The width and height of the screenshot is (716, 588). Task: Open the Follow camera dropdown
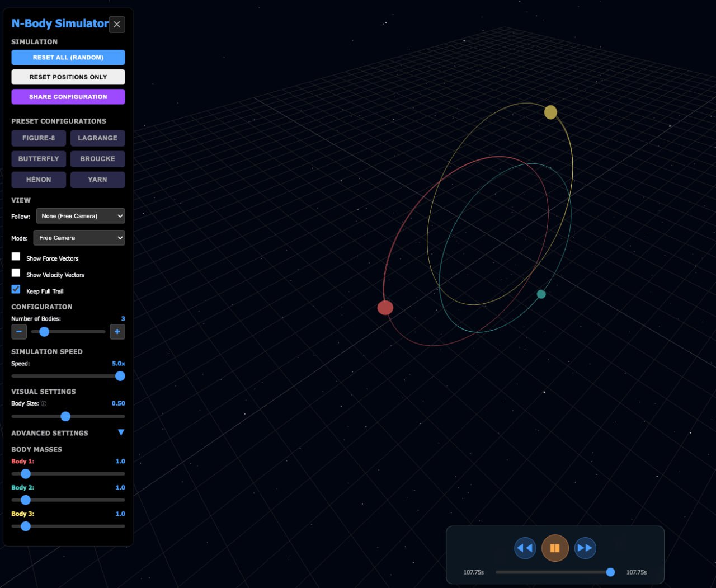[80, 216]
